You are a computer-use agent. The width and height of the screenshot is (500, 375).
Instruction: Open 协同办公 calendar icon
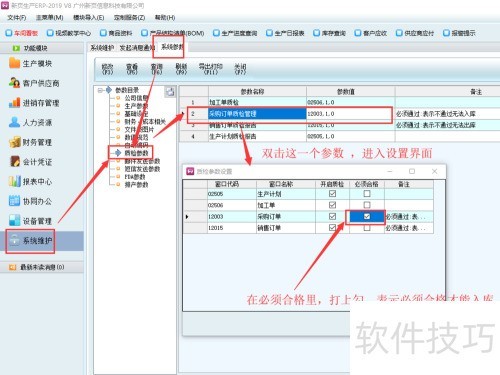(15, 201)
